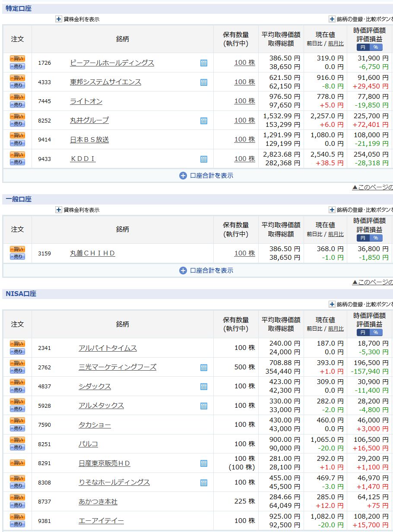The image size is (393, 532).
Task: Select 前月比 in NISA口座 header
Action: (336, 329)
